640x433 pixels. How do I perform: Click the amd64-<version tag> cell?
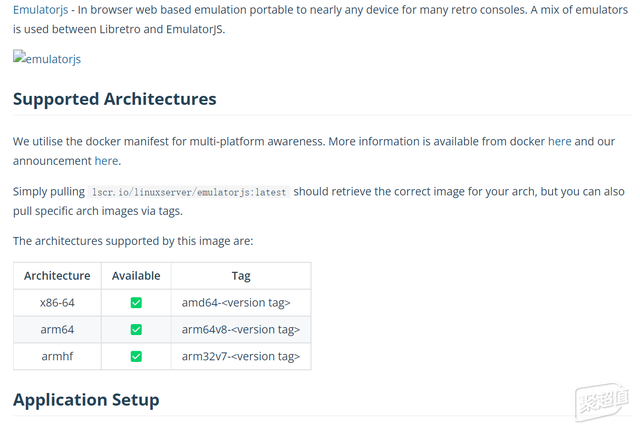(241, 303)
